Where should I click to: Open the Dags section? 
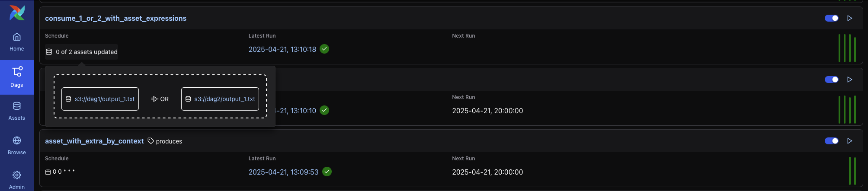(17, 77)
